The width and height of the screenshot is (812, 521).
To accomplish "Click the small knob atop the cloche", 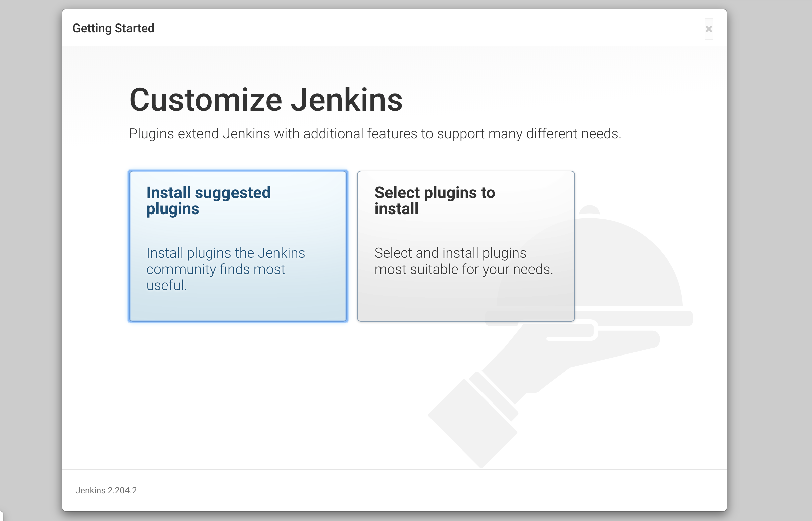I will (589, 210).
